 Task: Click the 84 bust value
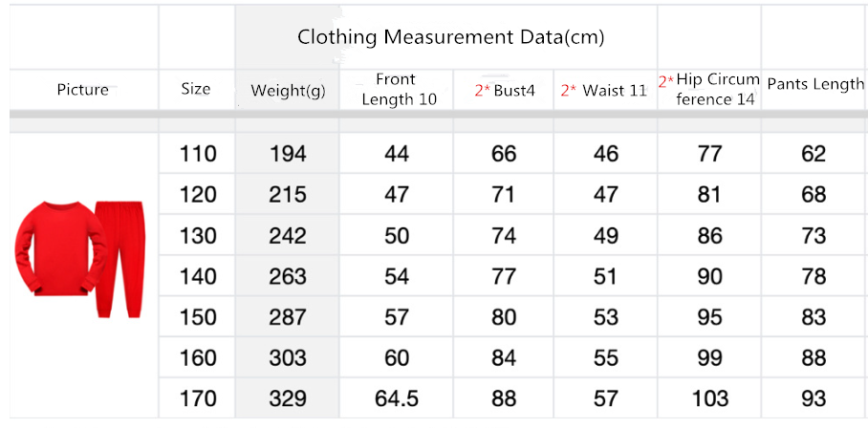coord(504,358)
